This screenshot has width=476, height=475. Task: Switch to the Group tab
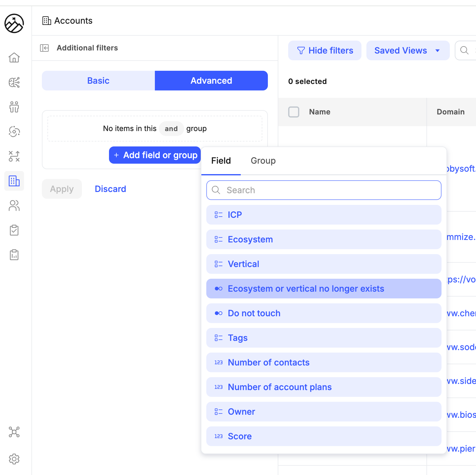(x=263, y=161)
